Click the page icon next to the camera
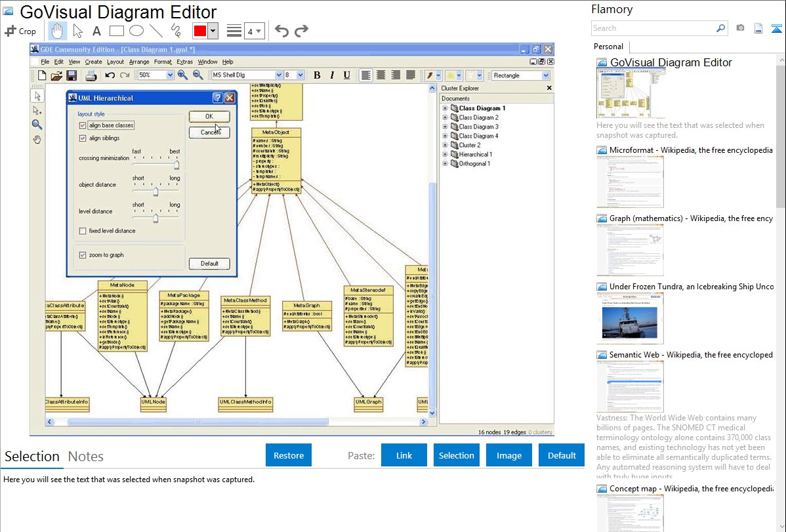The image size is (786, 532). coord(758,28)
